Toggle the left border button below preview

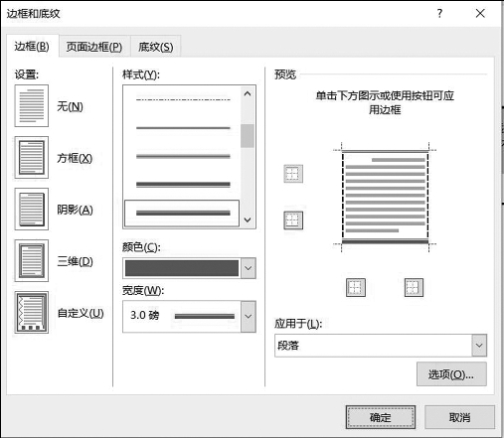point(356,287)
